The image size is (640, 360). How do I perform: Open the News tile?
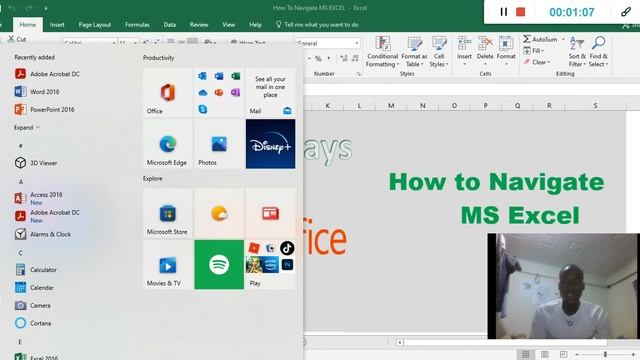point(270,213)
